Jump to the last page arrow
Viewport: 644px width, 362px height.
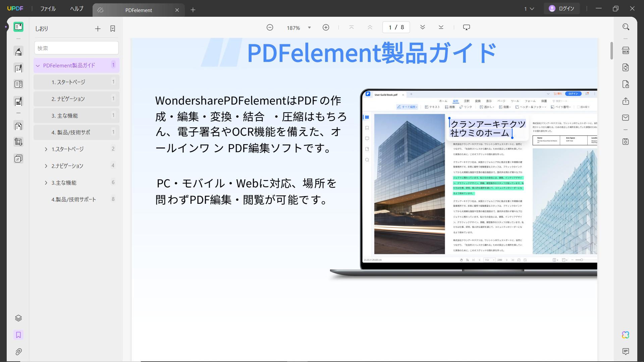(441, 27)
